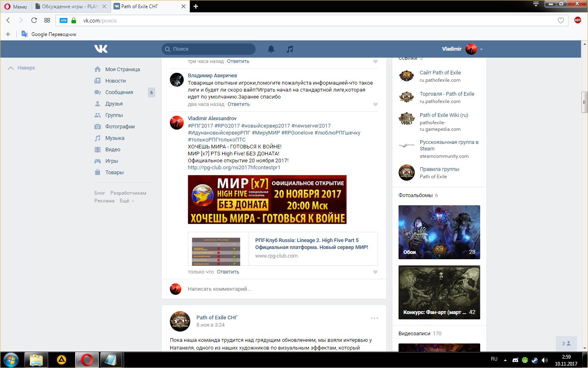Click the Наверх scroll-to-top link
Screen dimensions: 588x368
coord(22,68)
